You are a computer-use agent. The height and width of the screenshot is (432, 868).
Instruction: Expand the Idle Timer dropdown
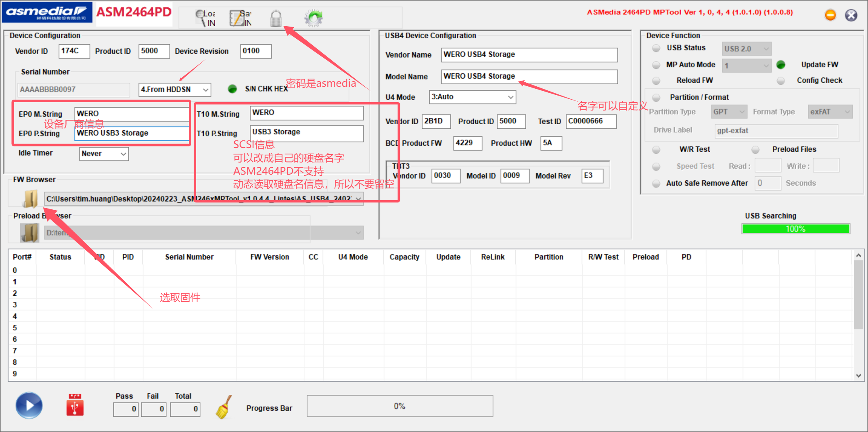tap(104, 154)
